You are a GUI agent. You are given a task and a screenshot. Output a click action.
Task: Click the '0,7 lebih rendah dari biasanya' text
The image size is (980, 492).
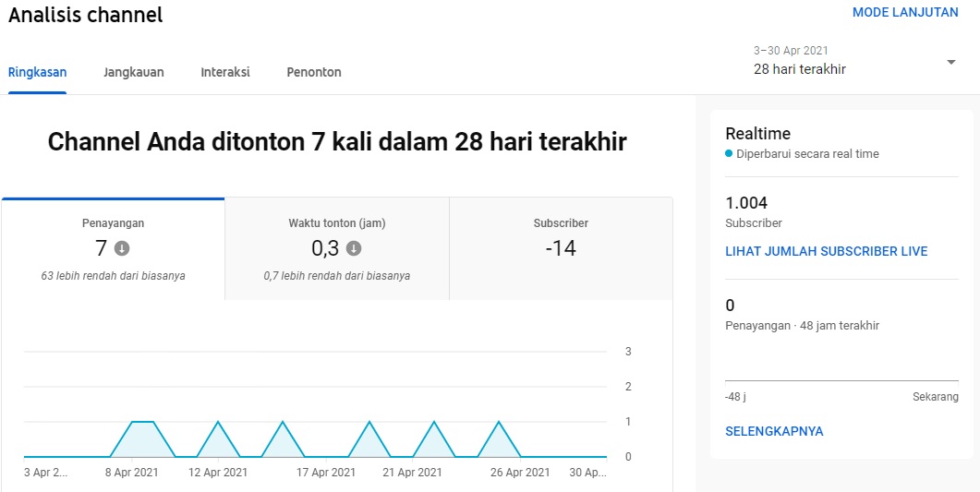[x=337, y=275]
